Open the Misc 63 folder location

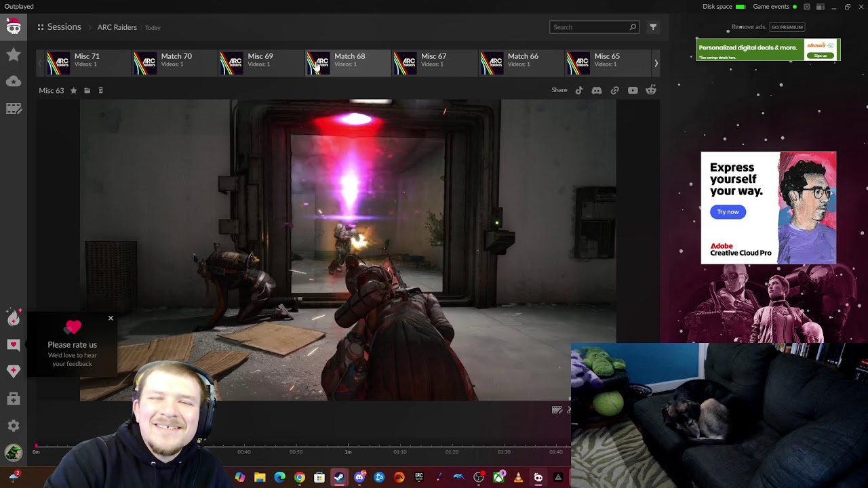[x=87, y=90]
